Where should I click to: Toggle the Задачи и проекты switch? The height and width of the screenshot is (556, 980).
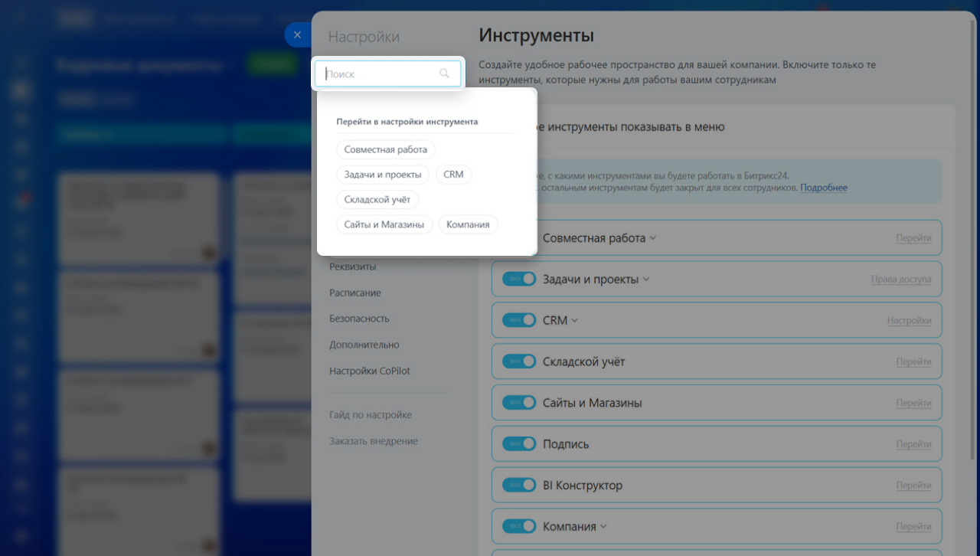pos(519,279)
